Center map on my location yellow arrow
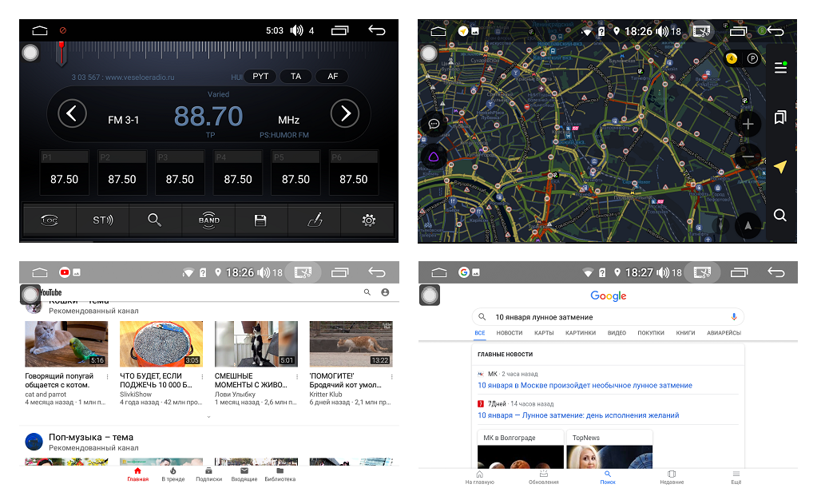 pyautogui.click(x=780, y=167)
